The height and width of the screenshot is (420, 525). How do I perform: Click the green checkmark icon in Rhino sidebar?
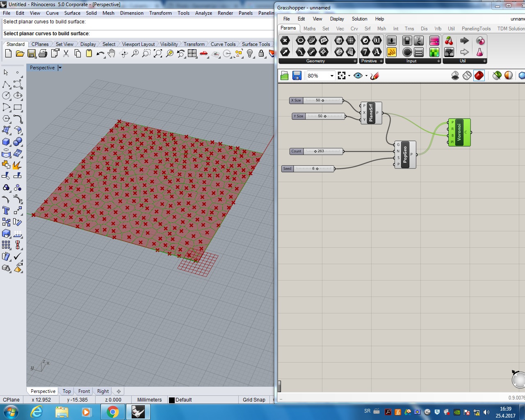coord(18,256)
